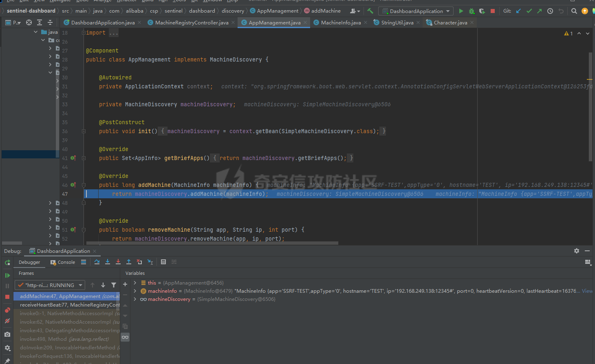Step out blue up arrow
595x364 pixels.
click(129, 262)
